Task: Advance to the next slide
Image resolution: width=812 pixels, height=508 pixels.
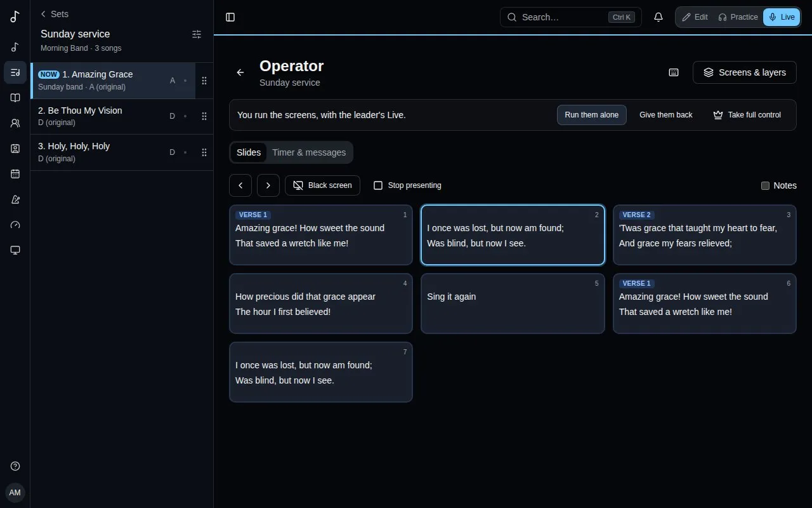Action: coord(268,185)
